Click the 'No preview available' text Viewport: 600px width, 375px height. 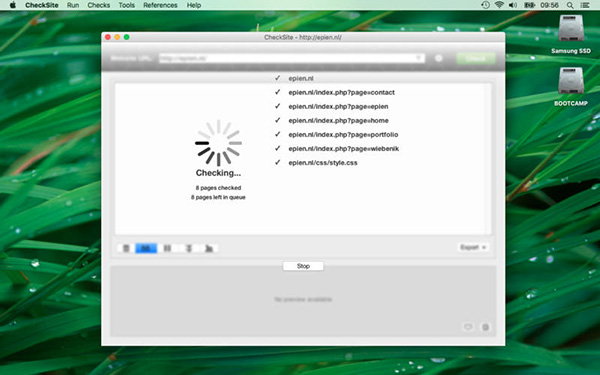pyautogui.click(x=303, y=299)
